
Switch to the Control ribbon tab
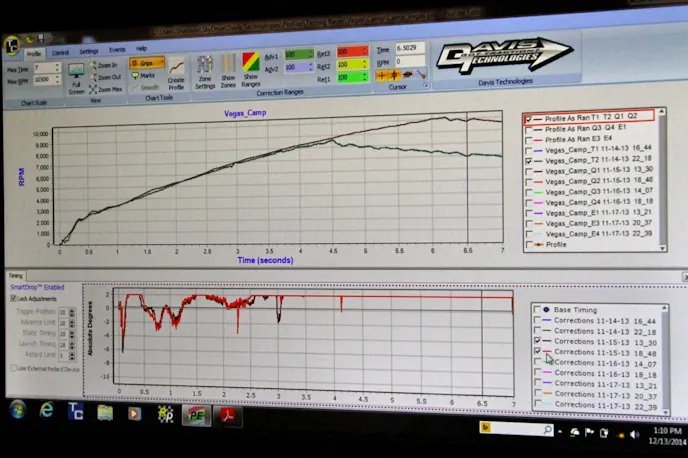(x=61, y=50)
